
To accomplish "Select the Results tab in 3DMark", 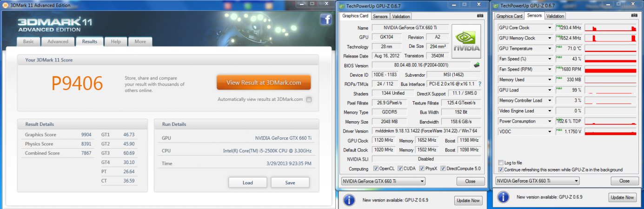I will (x=89, y=41).
